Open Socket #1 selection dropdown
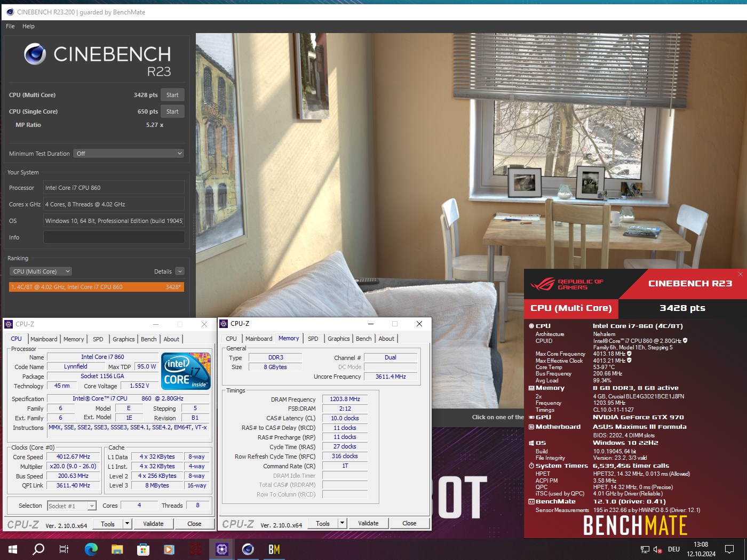This screenshot has height=560, width=747. [71, 506]
